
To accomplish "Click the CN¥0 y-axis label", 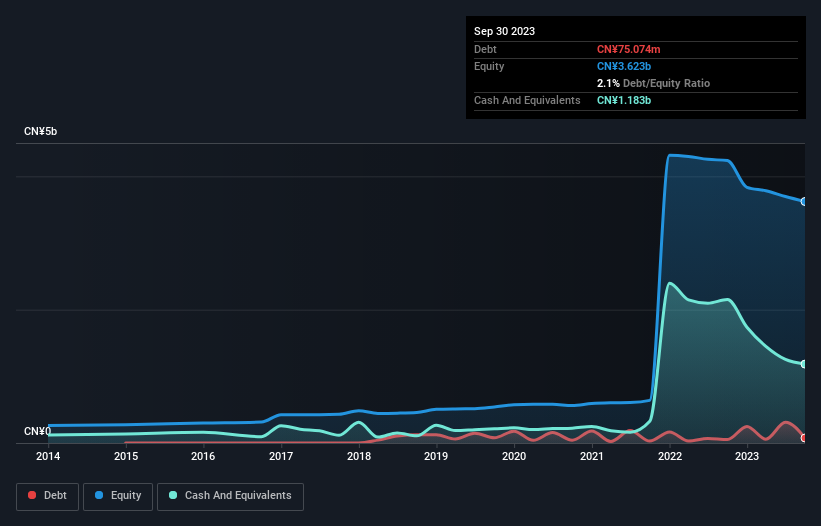I will [38, 431].
